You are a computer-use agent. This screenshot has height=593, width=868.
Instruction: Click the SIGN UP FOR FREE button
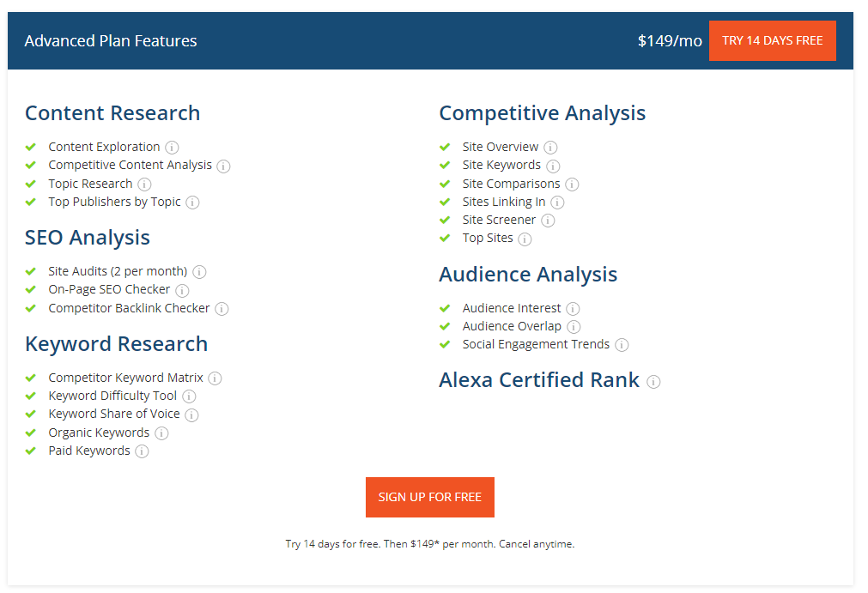click(429, 497)
